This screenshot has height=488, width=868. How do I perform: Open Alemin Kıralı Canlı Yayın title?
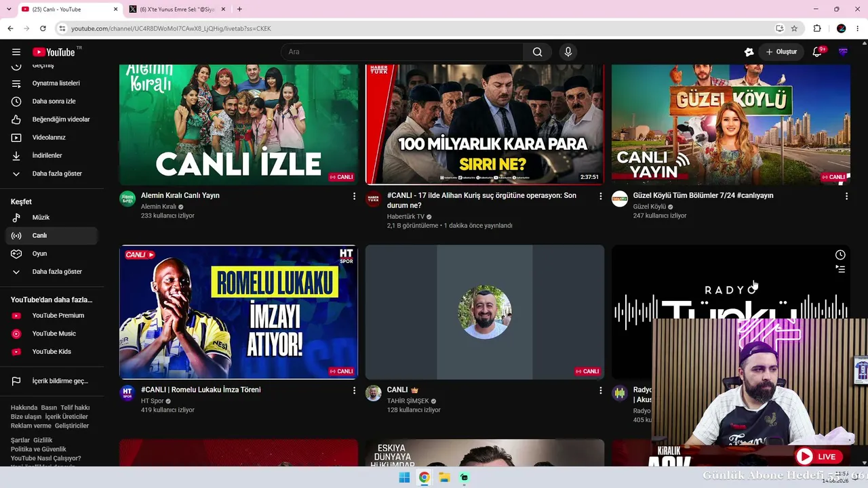pos(180,196)
